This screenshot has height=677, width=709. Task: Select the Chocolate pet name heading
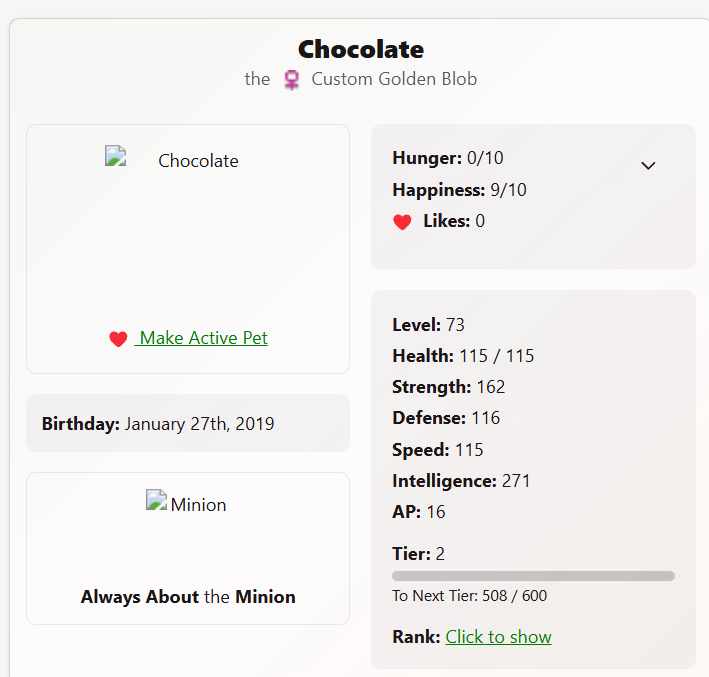tap(361, 49)
